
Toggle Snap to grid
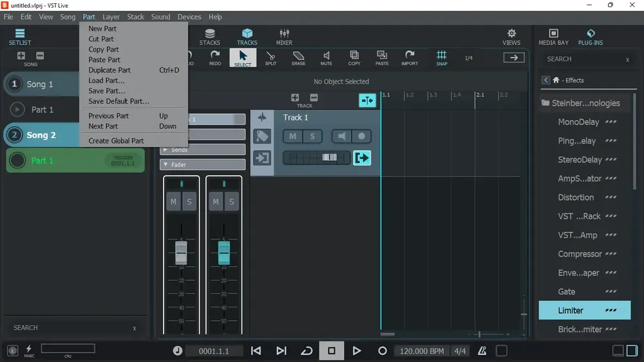(442, 58)
